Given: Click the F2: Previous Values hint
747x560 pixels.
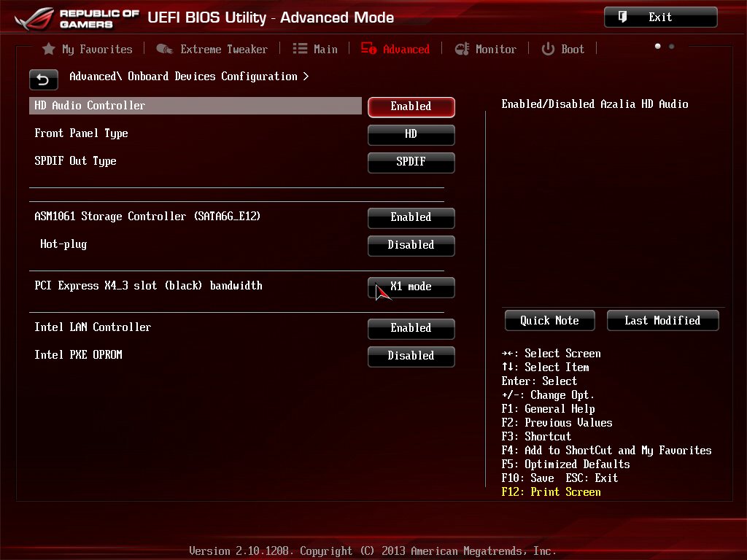Looking at the screenshot, I should [x=557, y=423].
